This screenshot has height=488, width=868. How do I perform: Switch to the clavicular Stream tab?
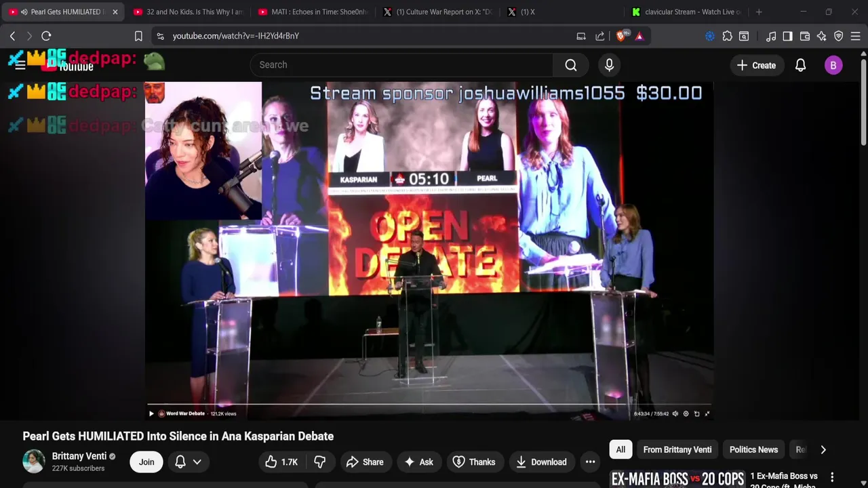(x=686, y=12)
